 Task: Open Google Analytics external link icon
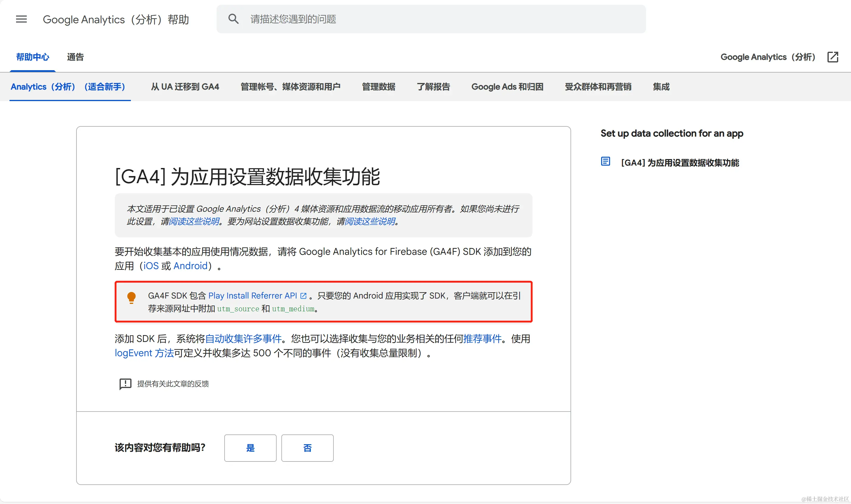833,57
